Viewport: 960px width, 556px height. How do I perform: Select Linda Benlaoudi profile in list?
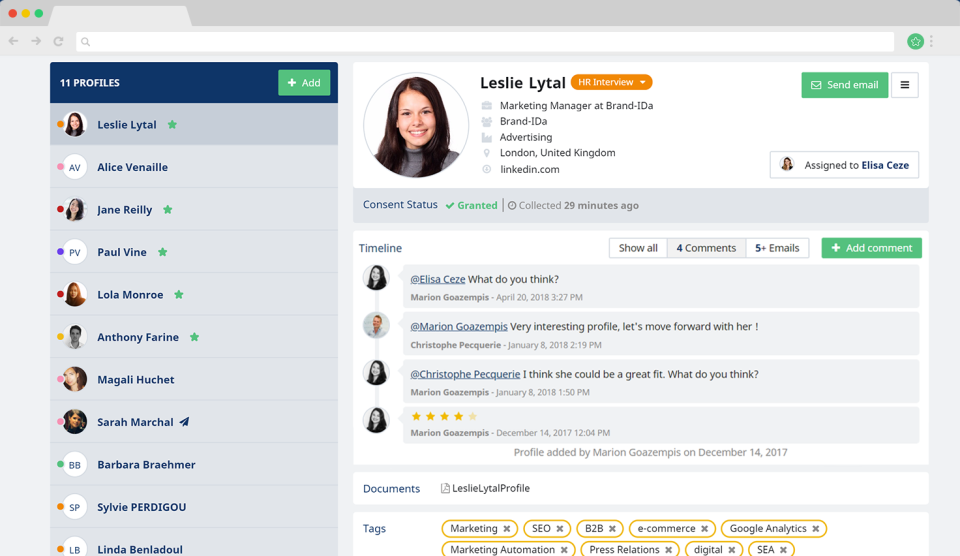[x=194, y=544]
